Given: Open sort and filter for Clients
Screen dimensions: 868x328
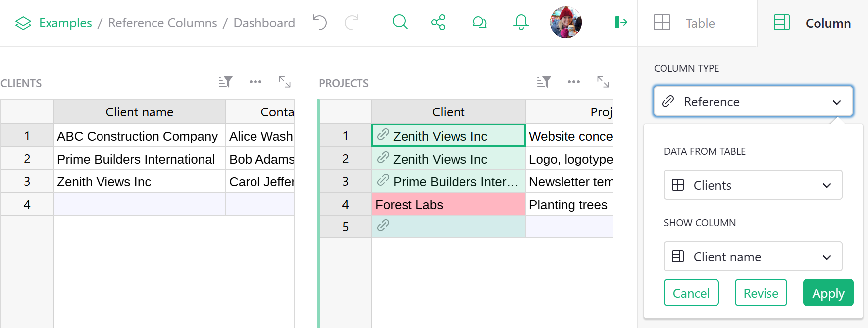Looking at the screenshot, I should click(226, 82).
